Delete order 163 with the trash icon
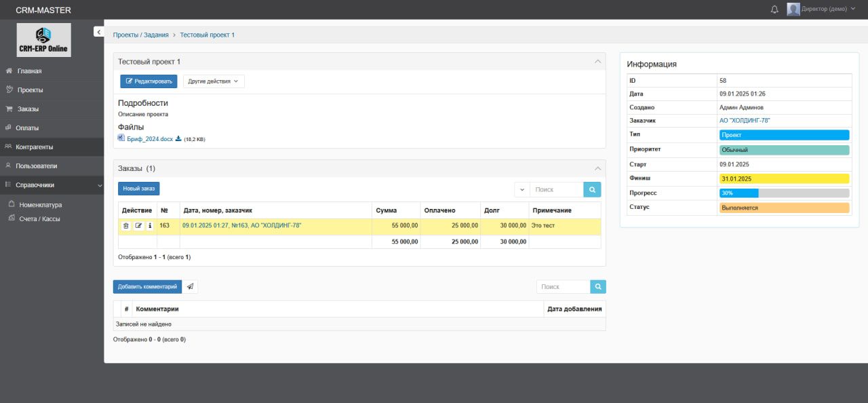Image resolution: width=868 pixels, height=403 pixels. (x=126, y=225)
